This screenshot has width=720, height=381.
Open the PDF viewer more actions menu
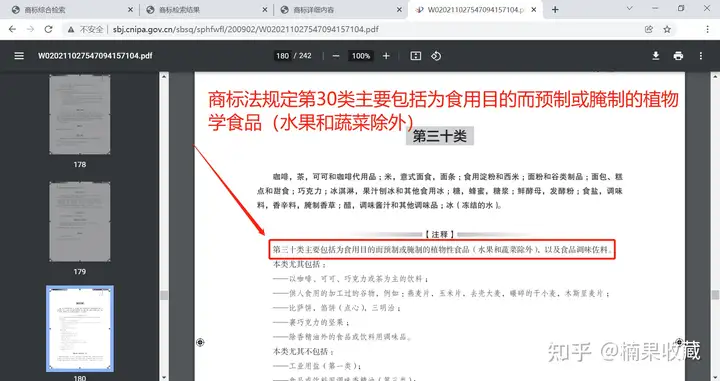tap(701, 56)
